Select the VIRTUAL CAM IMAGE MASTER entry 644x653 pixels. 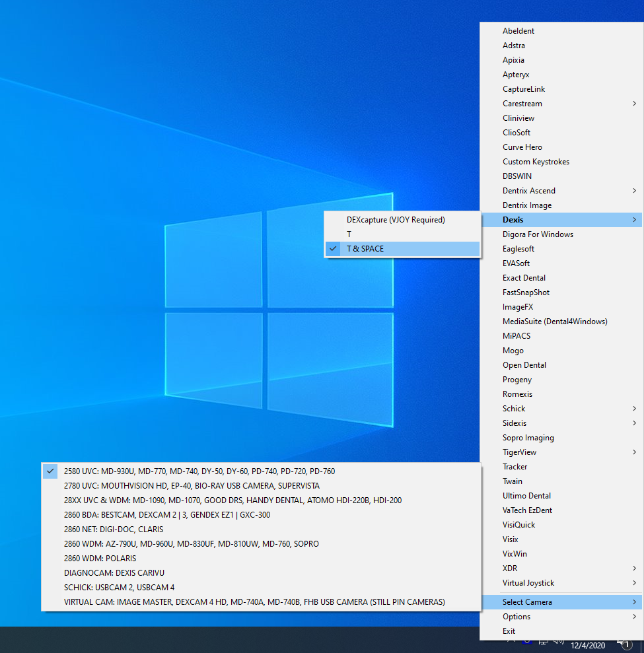261,601
